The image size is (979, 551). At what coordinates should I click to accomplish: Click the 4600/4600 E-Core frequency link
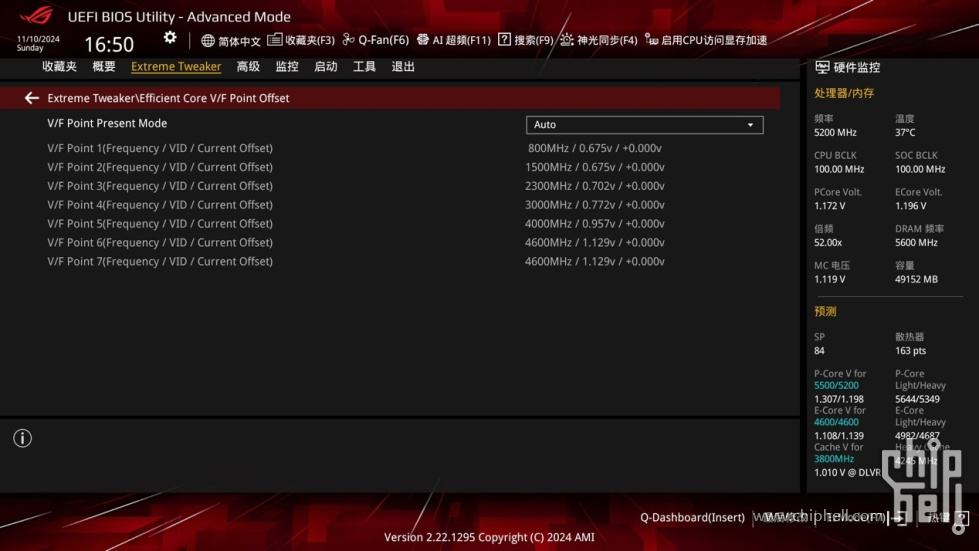[836, 422]
